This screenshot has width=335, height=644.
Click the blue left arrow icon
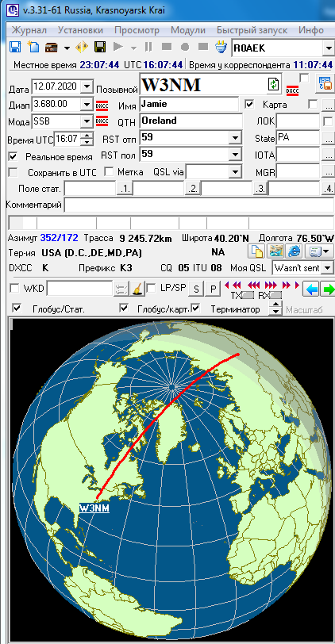[x=312, y=289]
